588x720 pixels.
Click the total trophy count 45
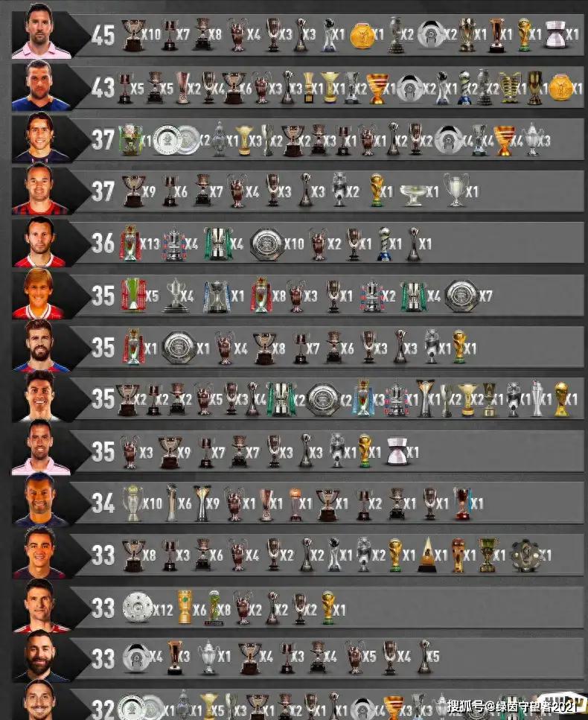(103, 35)
